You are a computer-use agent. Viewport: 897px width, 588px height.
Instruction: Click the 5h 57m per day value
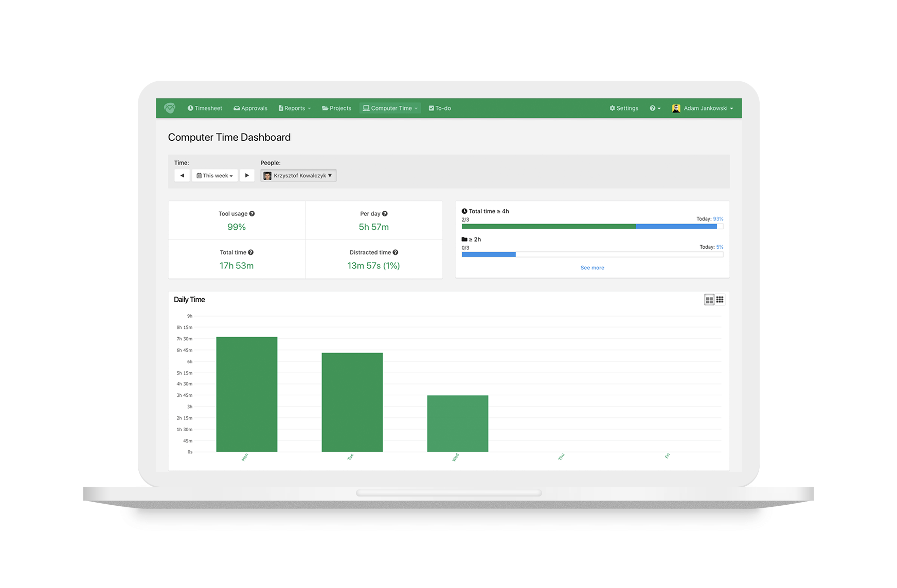pyautogui.click(x=374, y=227)
